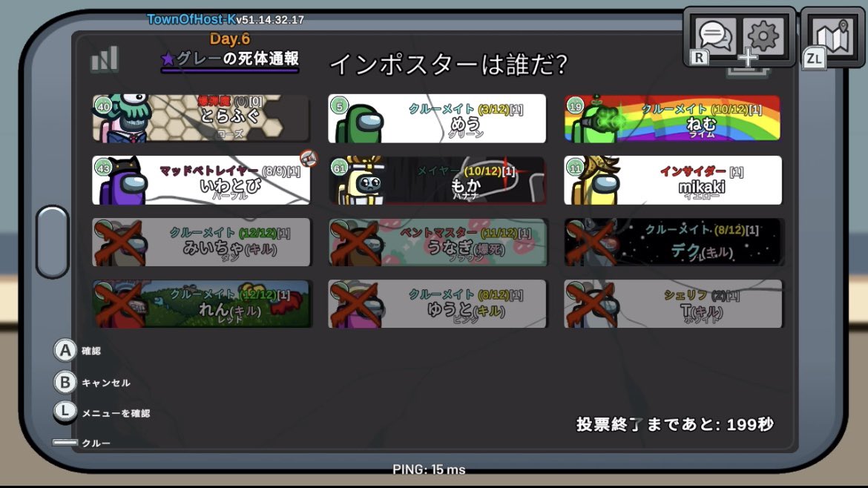The height and width of the screenshot is (488, 868).
Task: Click the シェリフ role label
Action: point(686,295)
